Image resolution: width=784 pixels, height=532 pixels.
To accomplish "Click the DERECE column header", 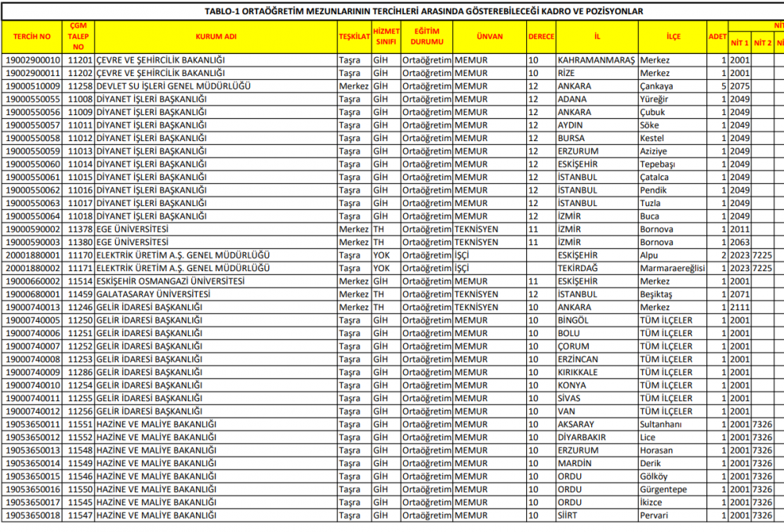I will click(x=540, y=37).
